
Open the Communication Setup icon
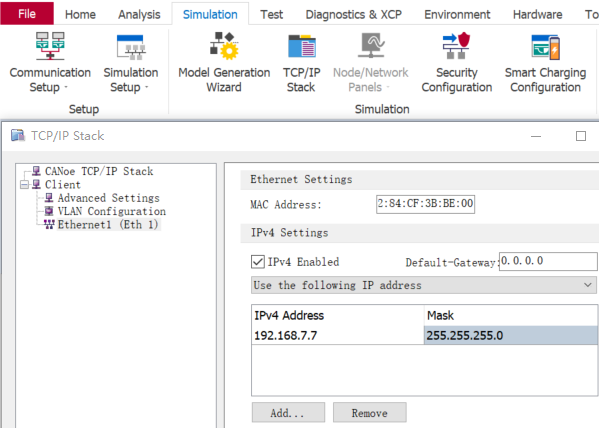pos(50,46)
